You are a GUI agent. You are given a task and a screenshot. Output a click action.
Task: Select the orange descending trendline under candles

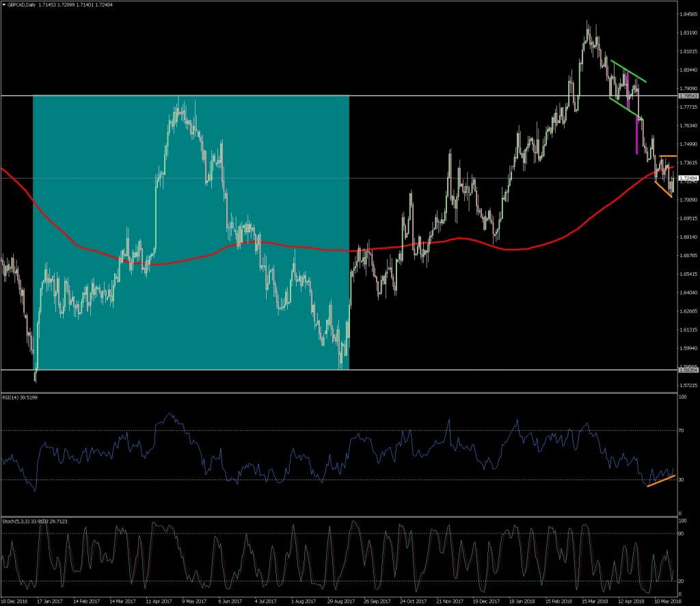pos(663,190)
